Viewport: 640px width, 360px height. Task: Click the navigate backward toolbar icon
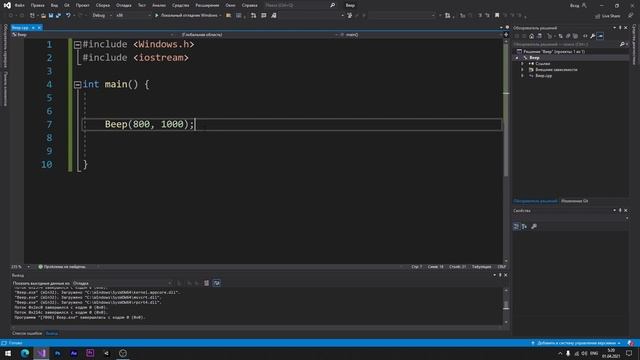pyautogui.click(x=11, y=16)
